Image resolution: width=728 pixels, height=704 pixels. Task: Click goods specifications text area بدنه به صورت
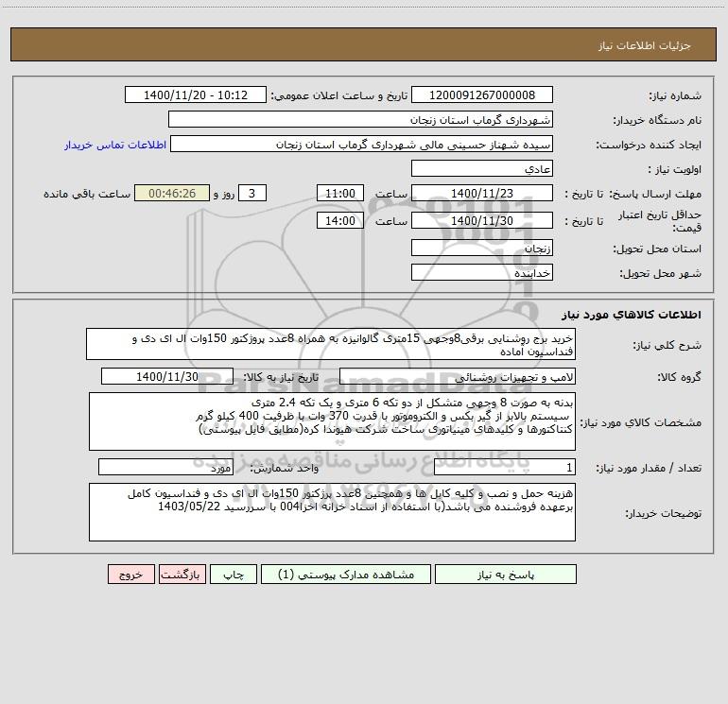click(332, 421)
